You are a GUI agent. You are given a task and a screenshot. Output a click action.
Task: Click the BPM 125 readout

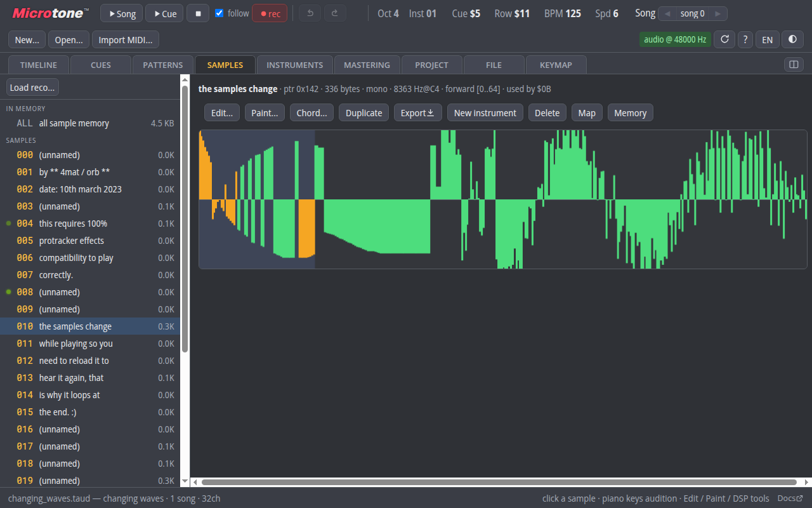(562, 13)
